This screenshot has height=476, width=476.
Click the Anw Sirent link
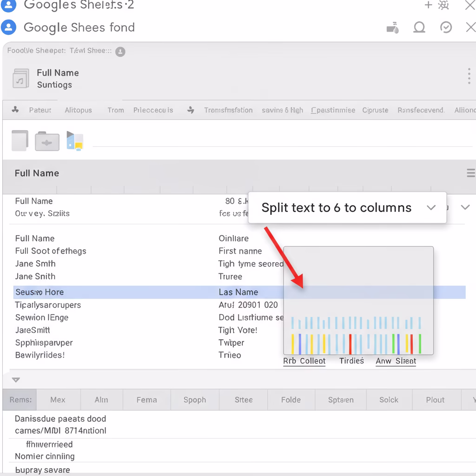(396, 361)
